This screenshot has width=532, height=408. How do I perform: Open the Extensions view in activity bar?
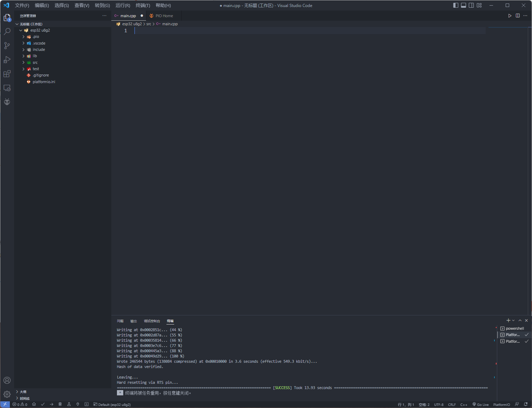[7, 74]
